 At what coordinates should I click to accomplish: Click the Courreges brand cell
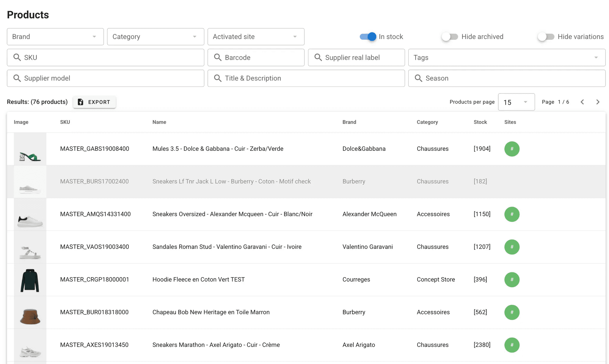coord(356,280)
